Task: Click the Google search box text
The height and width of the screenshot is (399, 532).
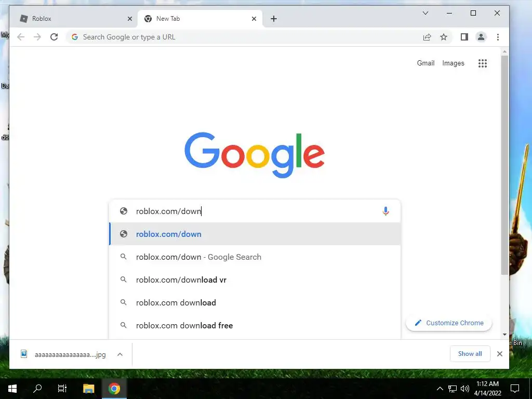Action: click(169, 211)
